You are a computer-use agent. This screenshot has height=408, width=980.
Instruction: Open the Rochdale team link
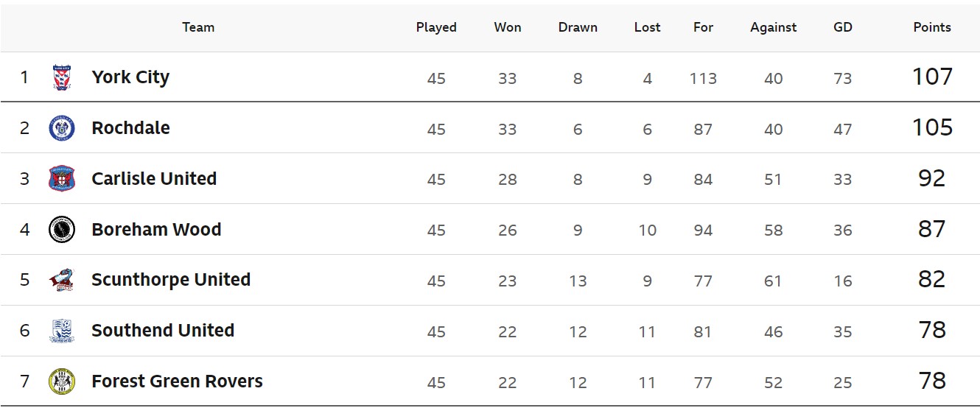(130, 128)
